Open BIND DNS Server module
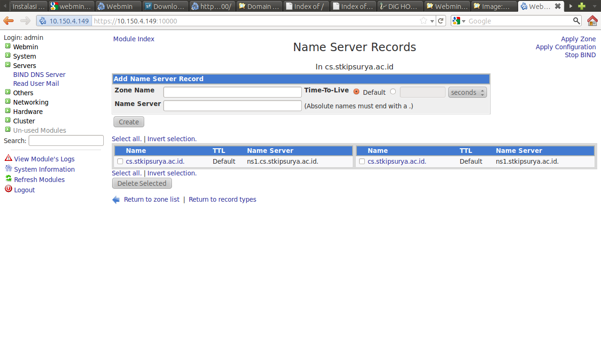Screen dimensions: 601x364 click(x=39, y=75)
